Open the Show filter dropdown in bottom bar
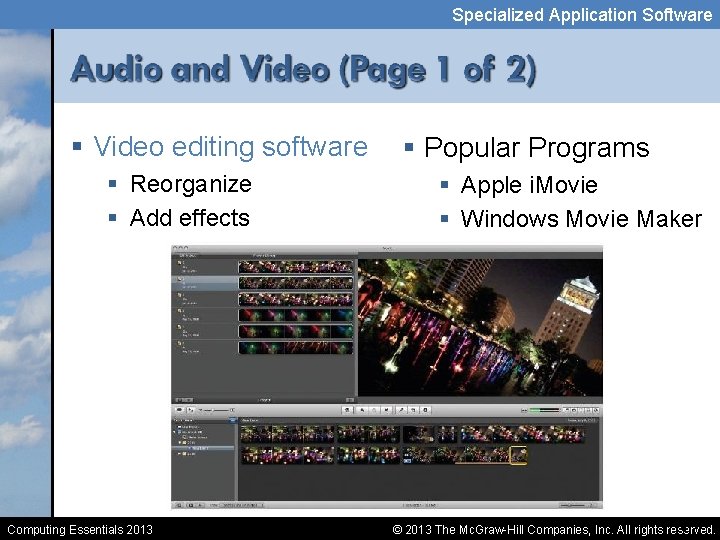Screen dimensions: 720x540 coord(241,505)
